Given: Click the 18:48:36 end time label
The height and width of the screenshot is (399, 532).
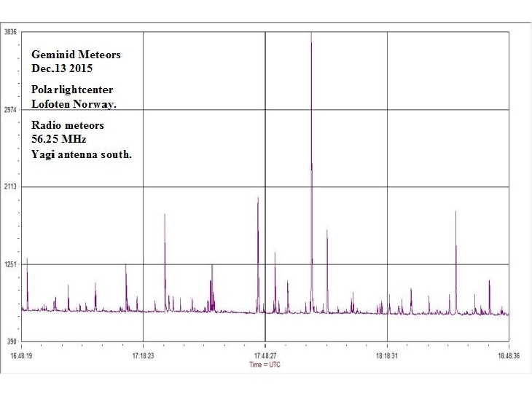Looking at the screenshot, I should pyautogui.click(x=508, y=356).
